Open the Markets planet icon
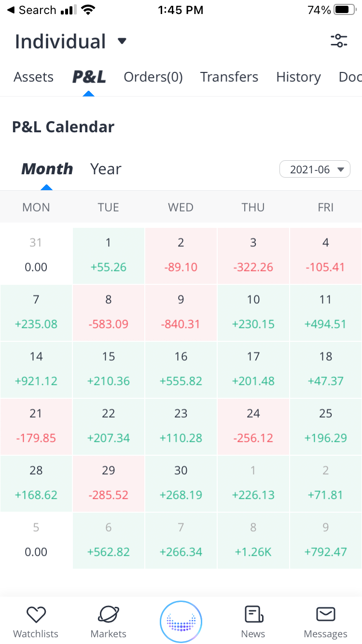 (x=109, y=615)
